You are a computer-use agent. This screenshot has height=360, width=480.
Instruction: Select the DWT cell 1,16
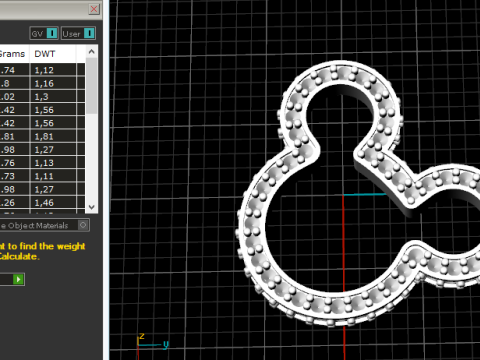53,83
